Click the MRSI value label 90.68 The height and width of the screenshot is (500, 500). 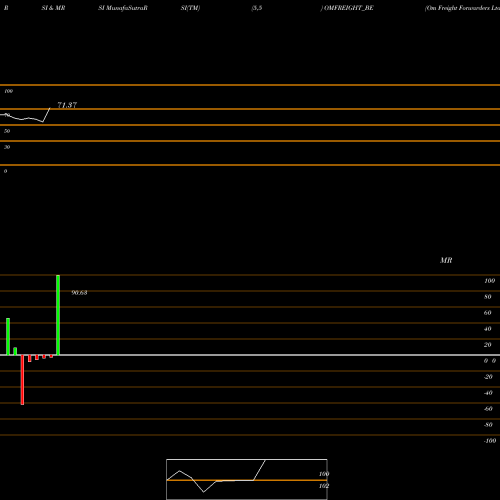click(79, 293)
